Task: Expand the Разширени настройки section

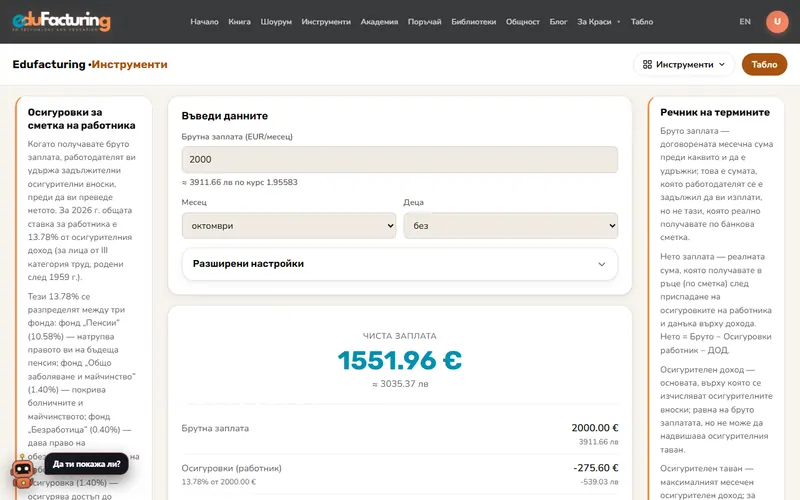Action: click(399, 264)
